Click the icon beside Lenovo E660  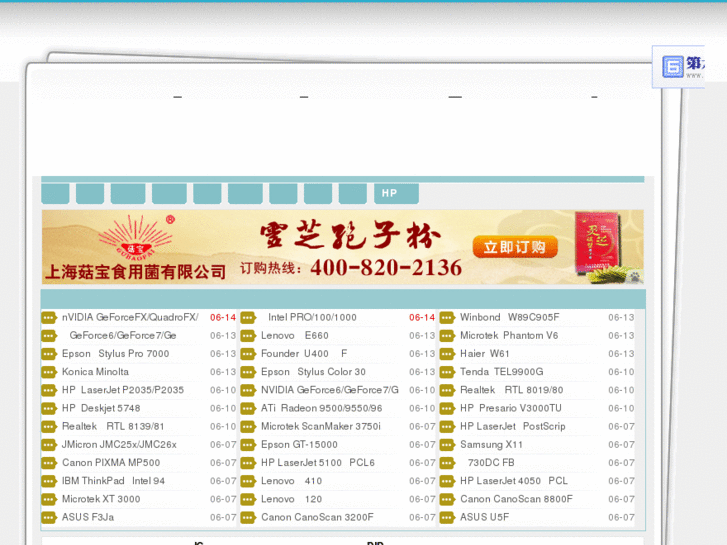(x=248, y=336)
